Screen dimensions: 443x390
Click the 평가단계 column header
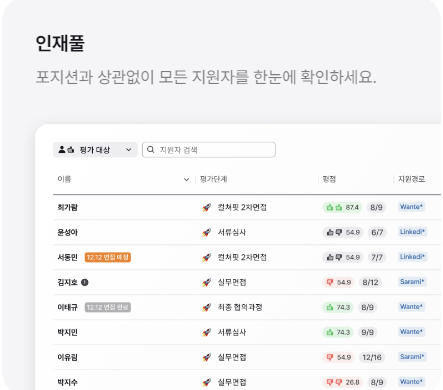213,179
